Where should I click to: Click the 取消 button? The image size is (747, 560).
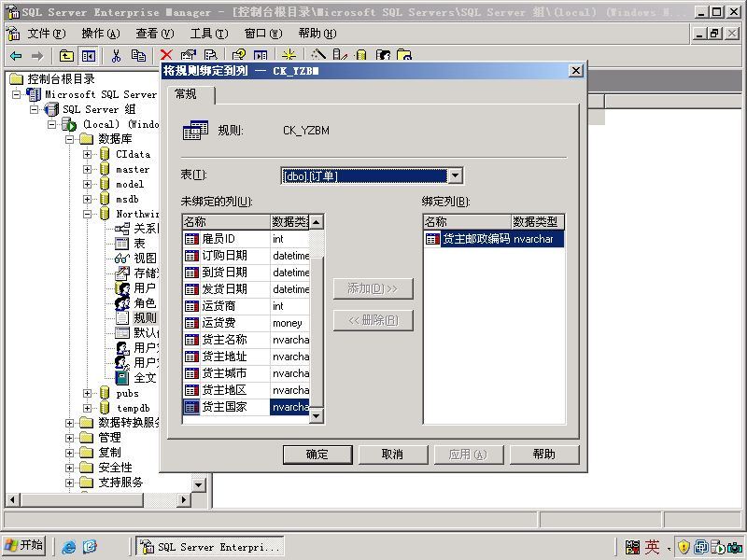pyautogui.click(x=393, y=455)
